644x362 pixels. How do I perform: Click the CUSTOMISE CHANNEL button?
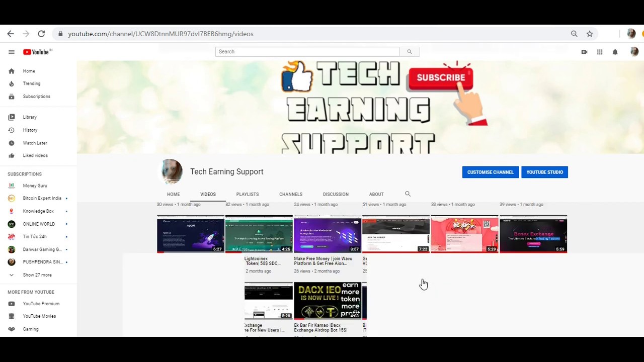click(490, 172)
